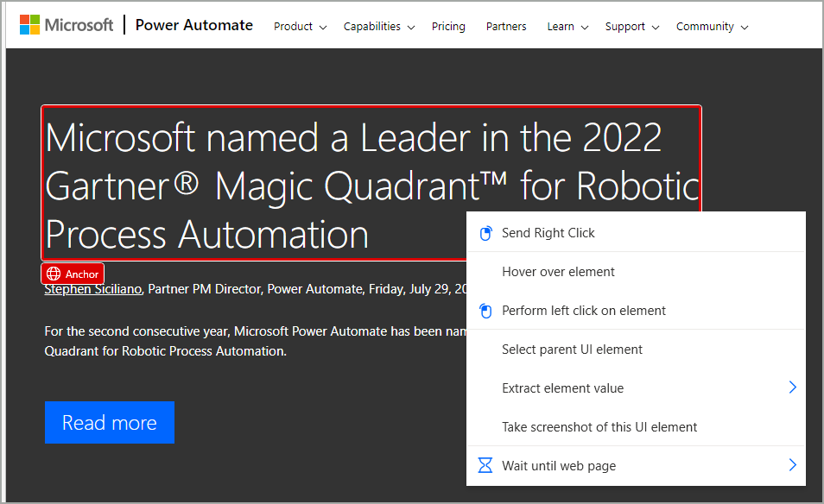The width and height of the screenshot is (824, 504).
Task: Click the Microsoft four-square logo
Action: click(30, 25)
